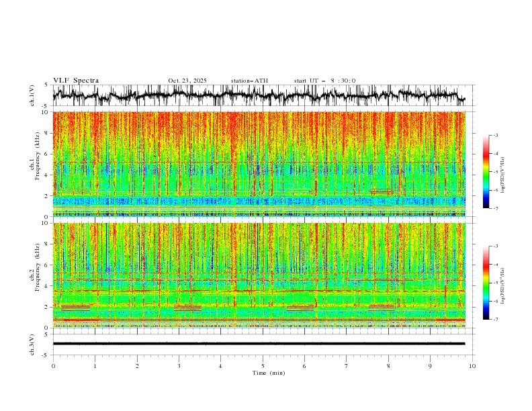Select the date text "Oct. 23, 2025"
The image size is (532, 411).
pos(187,81)
